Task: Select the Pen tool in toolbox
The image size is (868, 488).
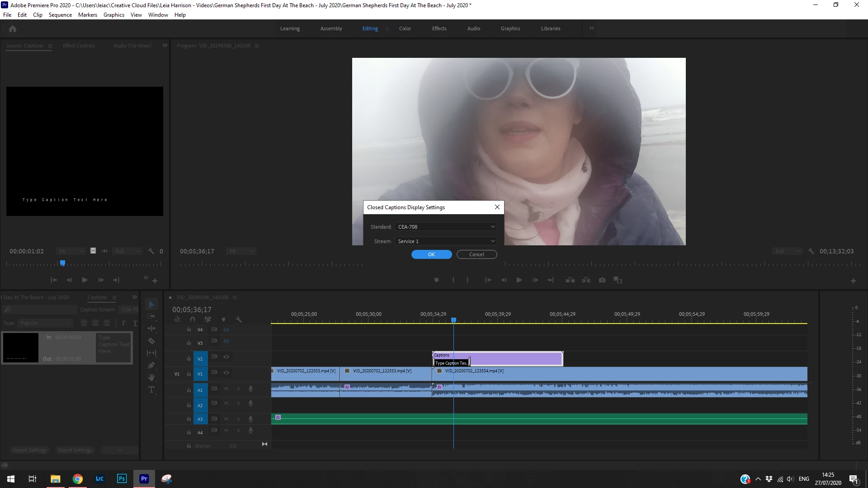Action: (x=151, y=365)
